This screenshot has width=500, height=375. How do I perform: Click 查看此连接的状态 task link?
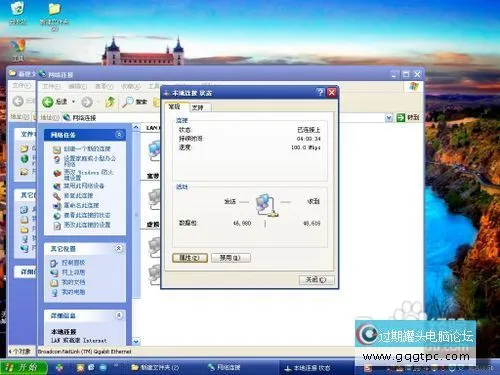point(87,215)
